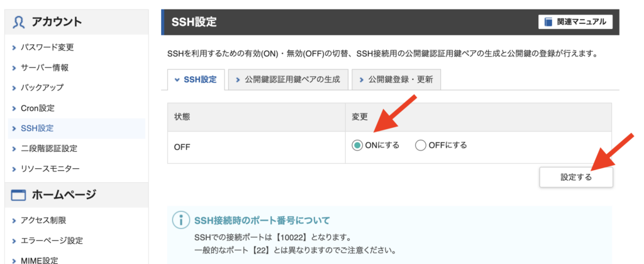Select the OFFにする radio button

[x=420, y=145]
